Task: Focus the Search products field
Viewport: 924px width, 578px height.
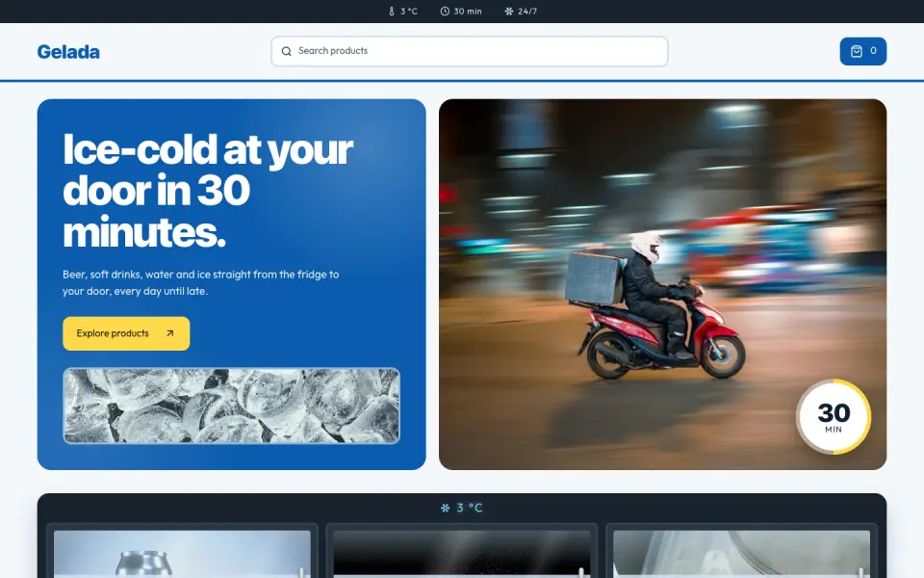Action: [x=470, y=51]
